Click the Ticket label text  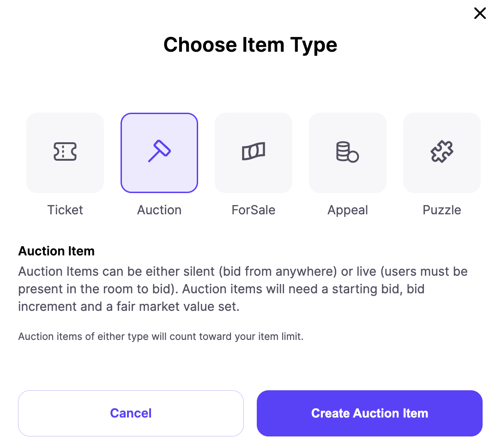[65, 210]
